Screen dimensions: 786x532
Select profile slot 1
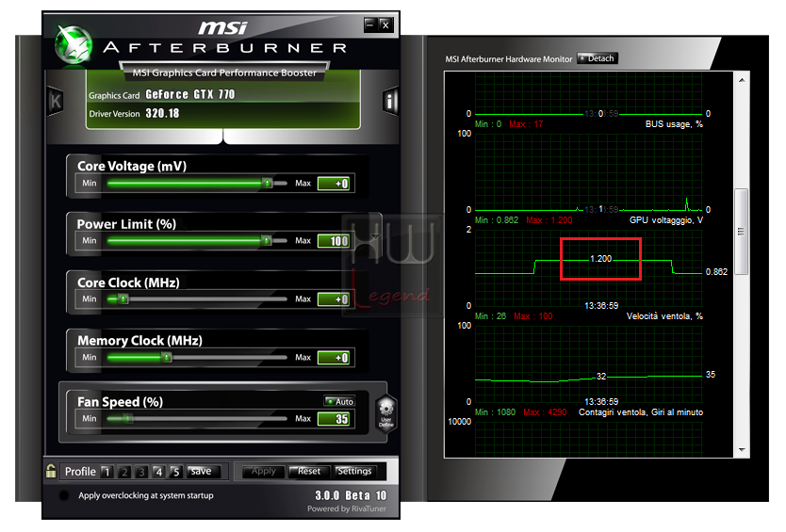click(106, 472)
